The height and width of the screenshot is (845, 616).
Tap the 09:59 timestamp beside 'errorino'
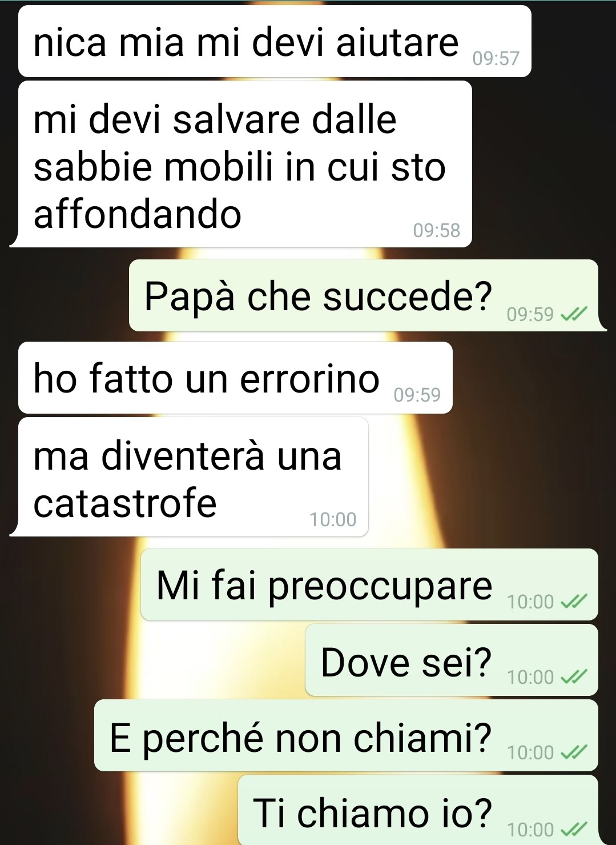(x=417, y=395)
